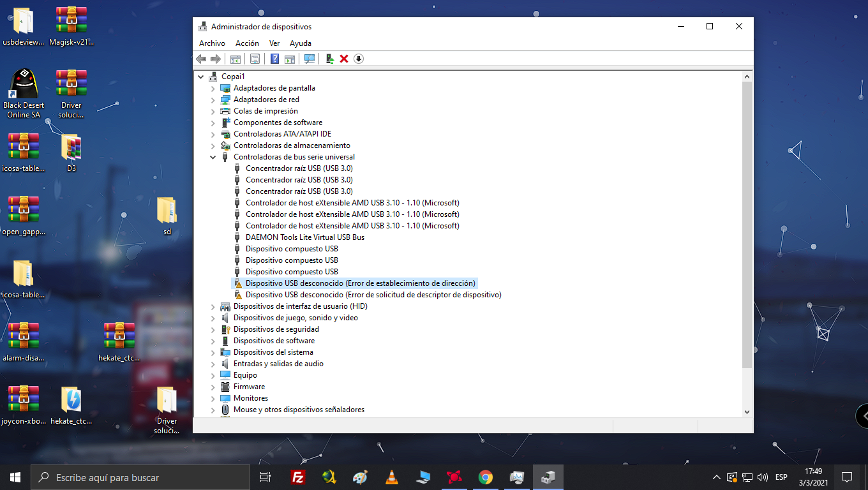Select the open_gapp archive on desktop
The height and width of the screenshot is (490, 868).
point(24,216)
